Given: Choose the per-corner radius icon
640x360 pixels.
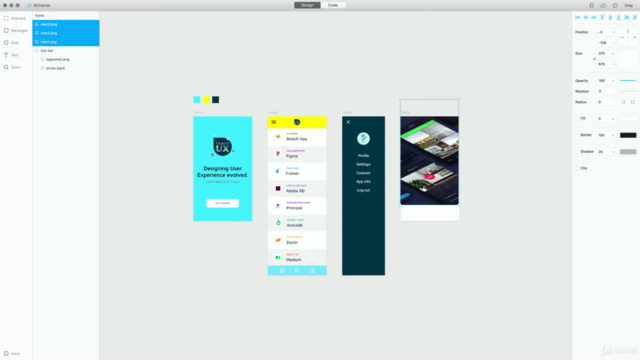Looking at the screenshot, I should coord(633,102).
